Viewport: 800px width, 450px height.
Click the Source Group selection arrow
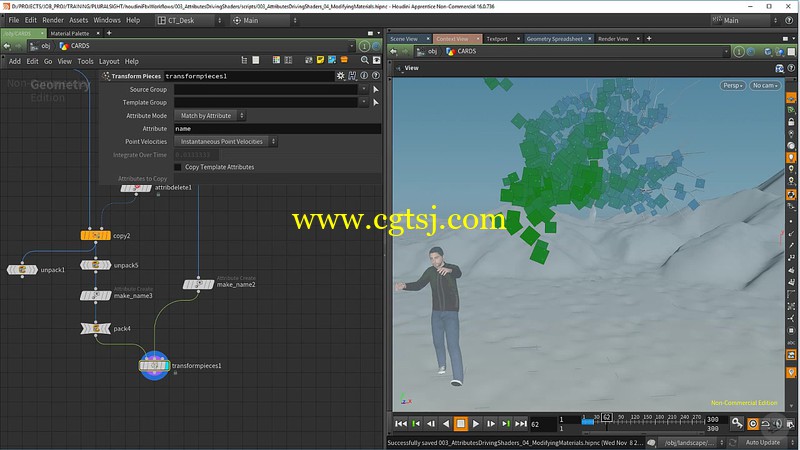[376, 89]
